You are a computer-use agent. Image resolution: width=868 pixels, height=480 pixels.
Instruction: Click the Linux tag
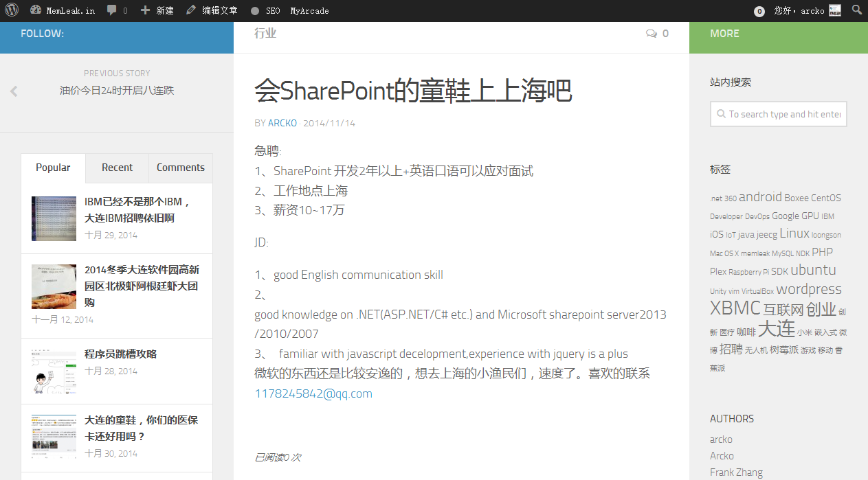[794, 233]
